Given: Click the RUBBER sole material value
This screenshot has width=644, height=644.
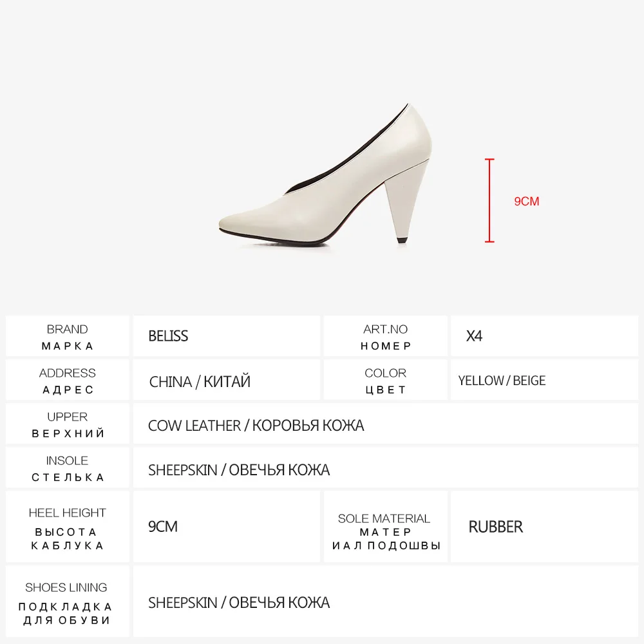Looking at the screenshot, I should click(496, 527).
